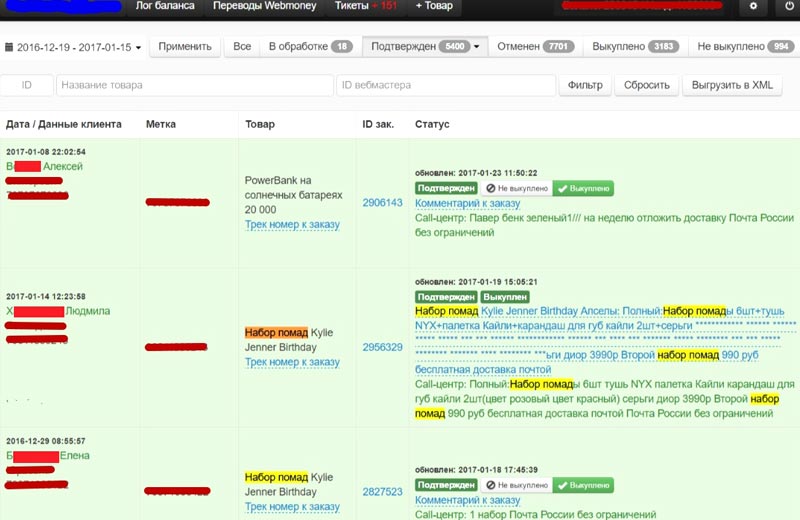Click the Сбросить button
Screen dimensions: 800x520
click(646, 85)
